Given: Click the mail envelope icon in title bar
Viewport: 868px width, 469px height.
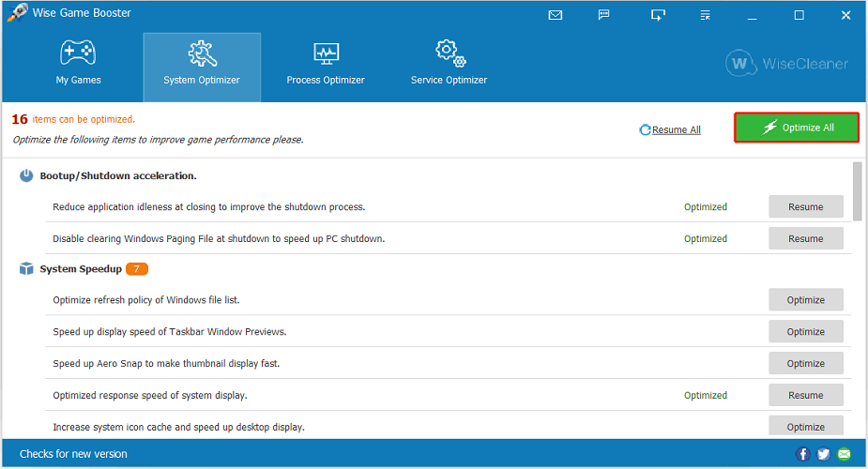Looking at the screenshot, I should click(x=556, y=15).
